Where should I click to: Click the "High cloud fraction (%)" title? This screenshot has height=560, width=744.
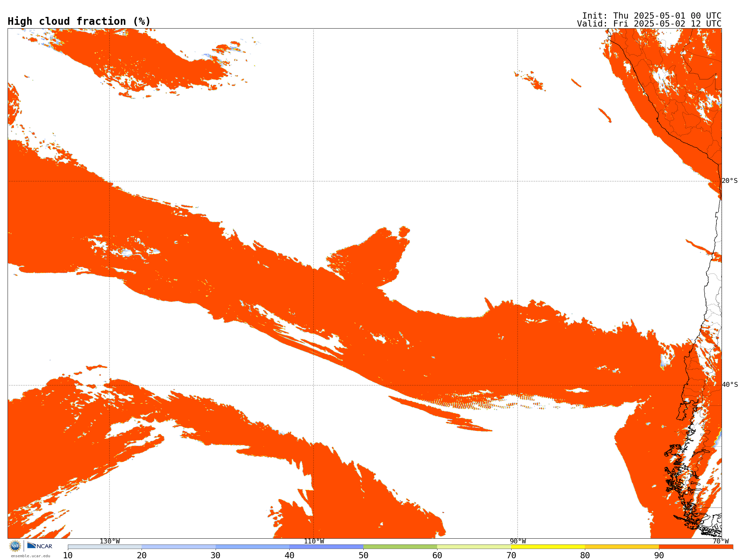pyautogui.click(x=79, y=21)
